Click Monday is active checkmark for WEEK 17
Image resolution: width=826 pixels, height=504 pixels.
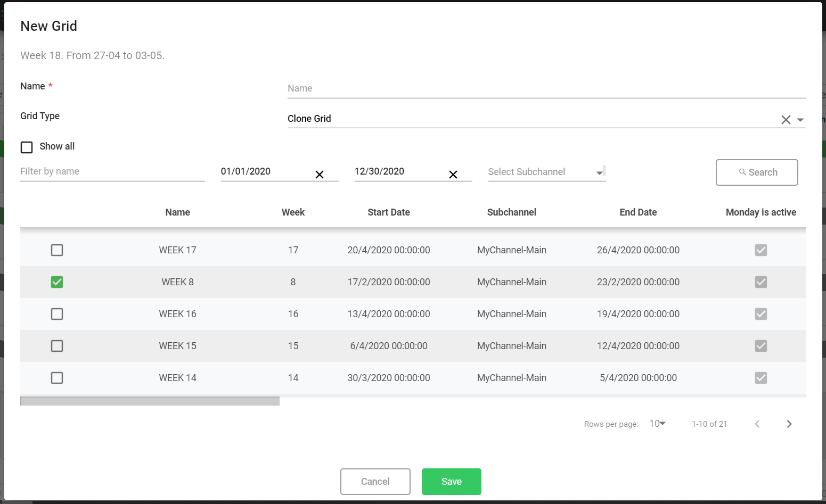coord(760,250)
